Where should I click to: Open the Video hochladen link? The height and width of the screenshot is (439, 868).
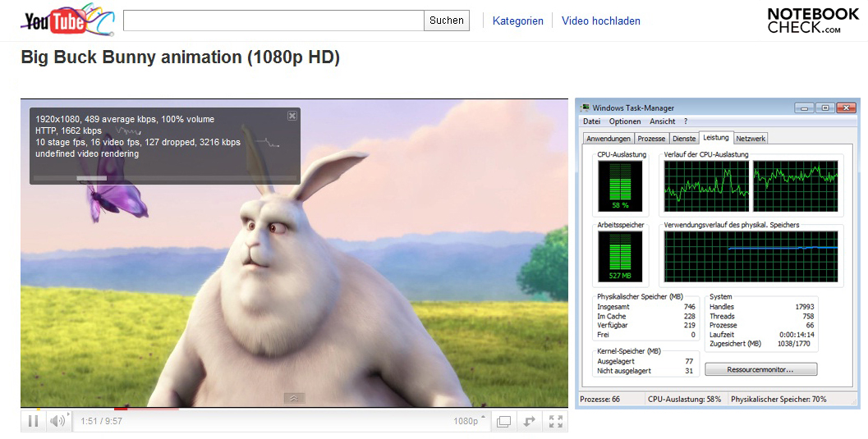[x=601, y=21]
